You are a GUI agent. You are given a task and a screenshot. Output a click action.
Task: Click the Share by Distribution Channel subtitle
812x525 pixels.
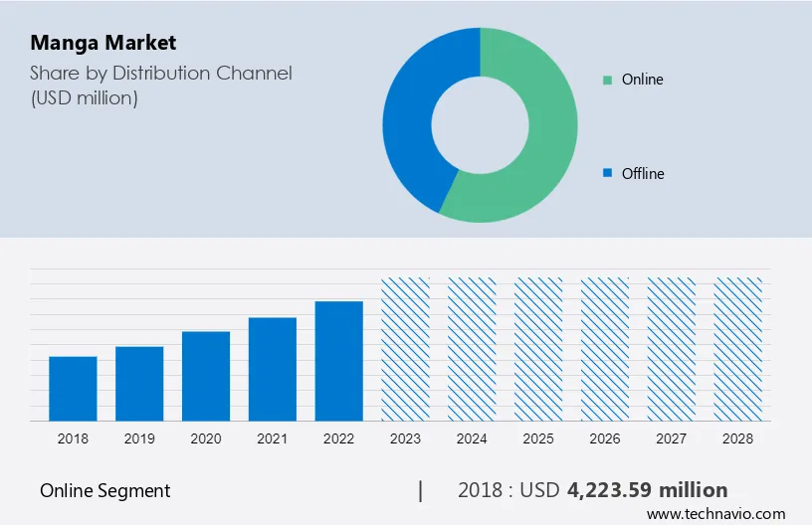(161, 73)
